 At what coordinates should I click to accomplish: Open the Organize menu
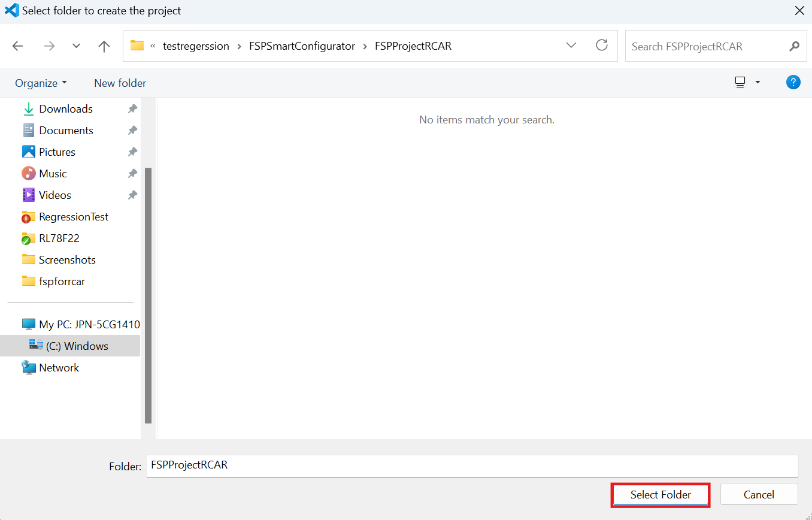tap(41, 83)
